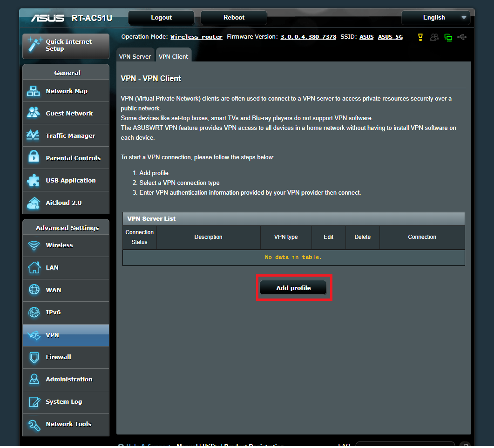Open the firmware version link
This screenshot has width=494, height=448.
308,37
